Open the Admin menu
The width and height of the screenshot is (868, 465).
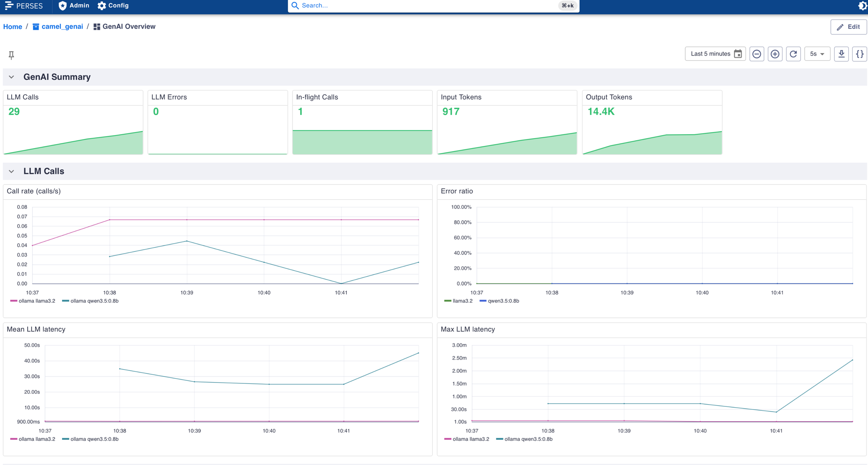[74, 6]
